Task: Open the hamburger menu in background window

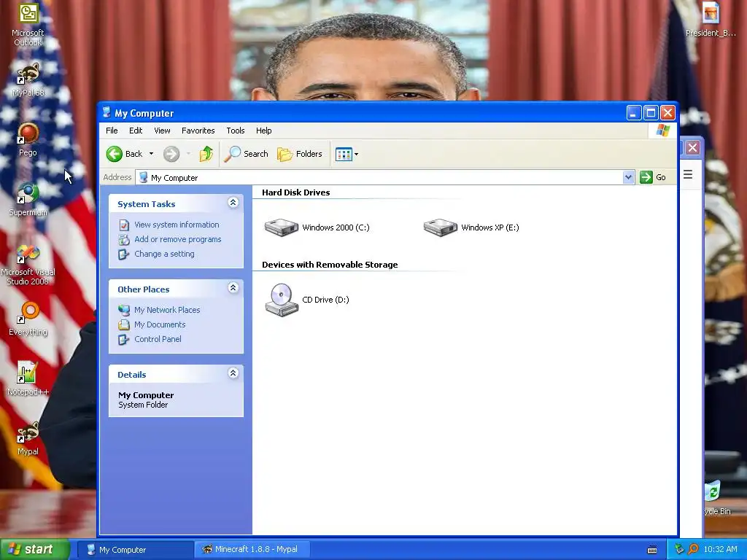Action: (688, 175)
